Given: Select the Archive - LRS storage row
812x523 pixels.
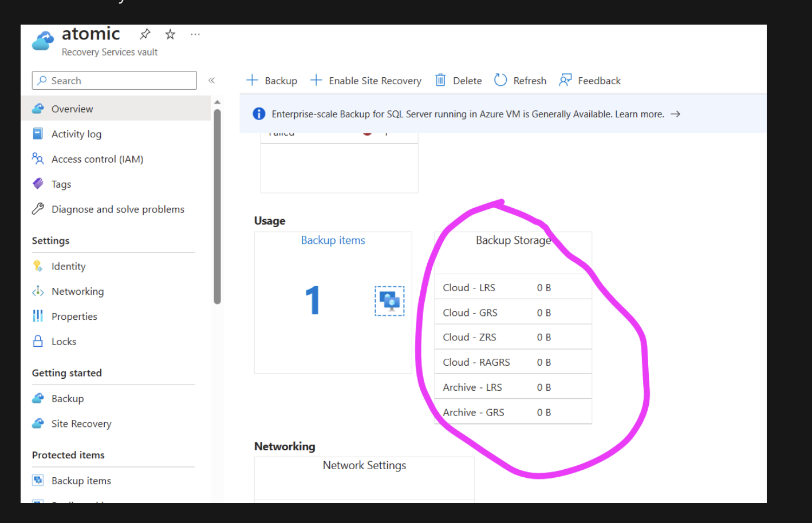Looking at the screenshot, I should point(513,387).
